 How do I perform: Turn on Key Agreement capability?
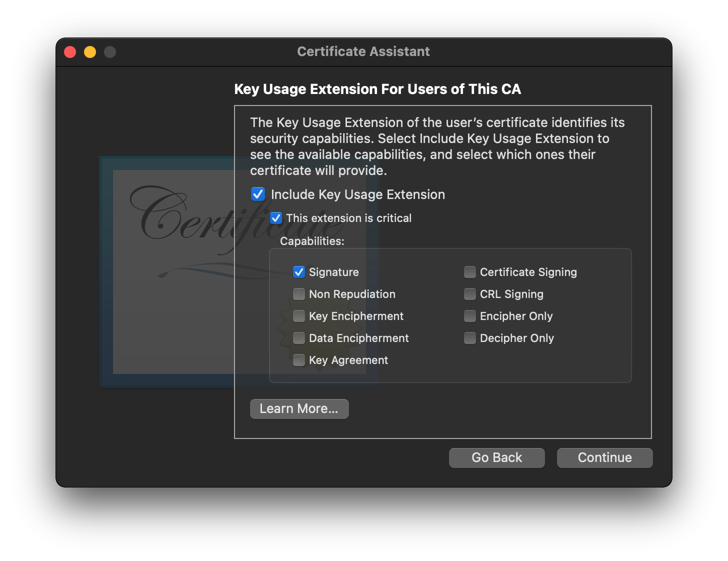coord(299,360)
